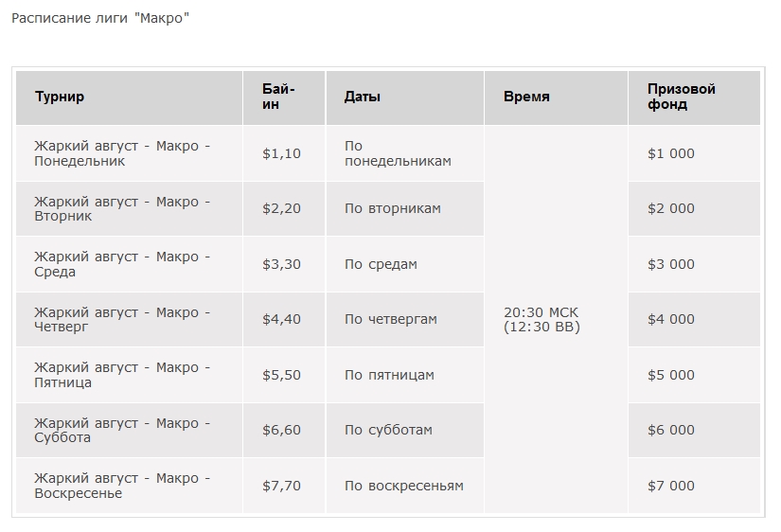
Task: Click the Даты column header
Action: tap(405, 98)
